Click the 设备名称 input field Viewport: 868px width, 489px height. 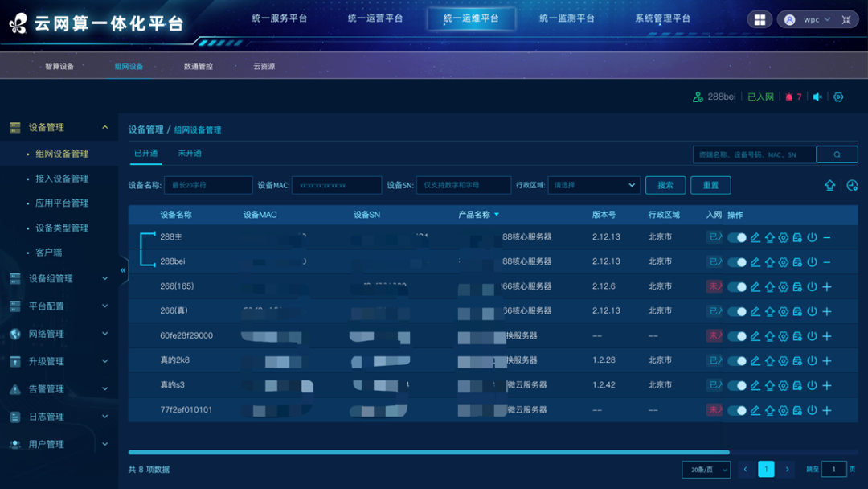click(208, 185)
